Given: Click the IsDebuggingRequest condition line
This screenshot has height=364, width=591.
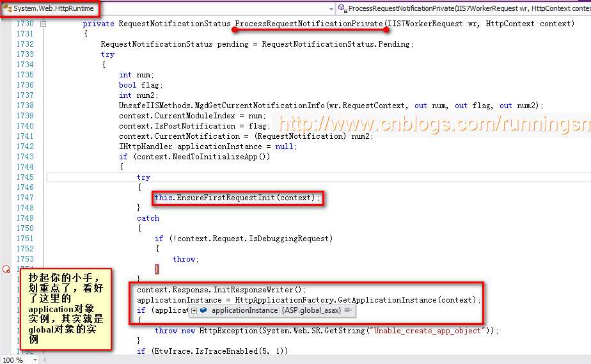Looking at the screenshot, I should 244,239.
